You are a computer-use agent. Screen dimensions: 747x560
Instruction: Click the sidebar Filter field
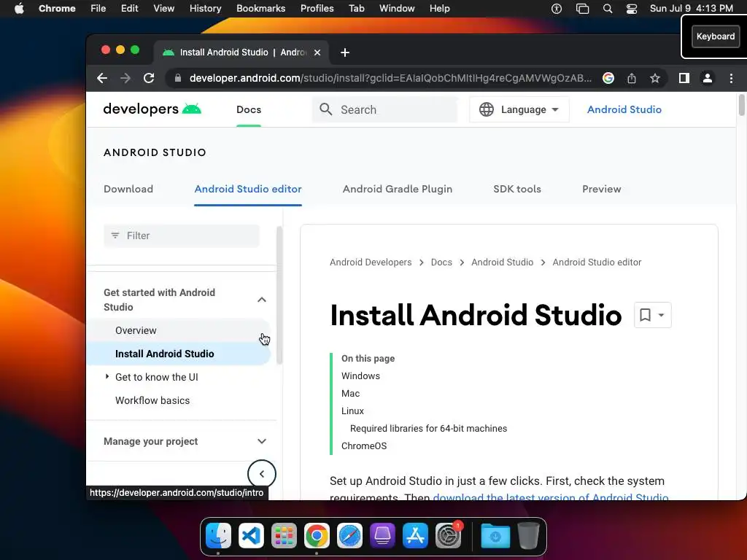182,236
